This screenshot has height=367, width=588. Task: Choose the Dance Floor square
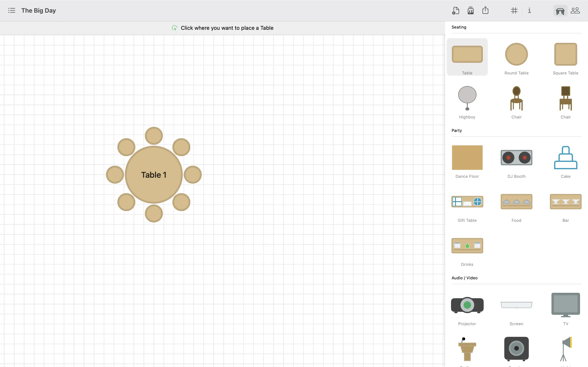(467, 158)
